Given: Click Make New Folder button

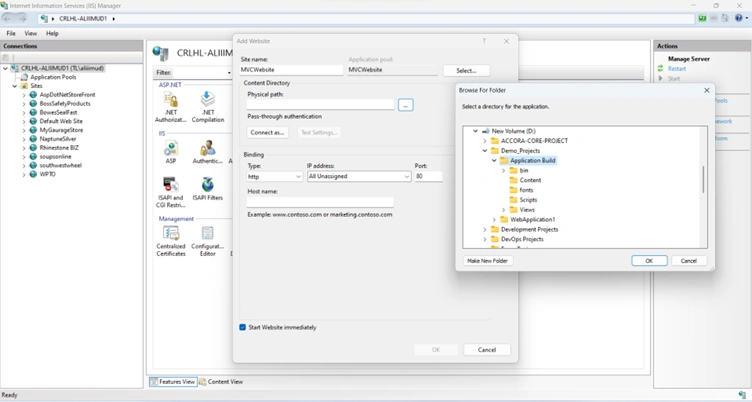Looking at the screenshot, I should (x=488, y=260).
